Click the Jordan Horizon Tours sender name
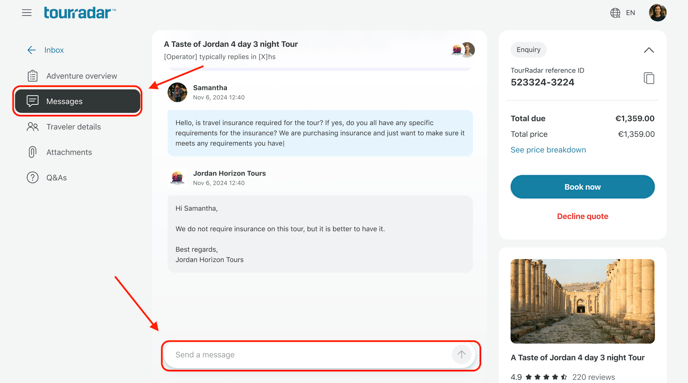The height and width of the screenshot is (383, 688). coord(229,173)
